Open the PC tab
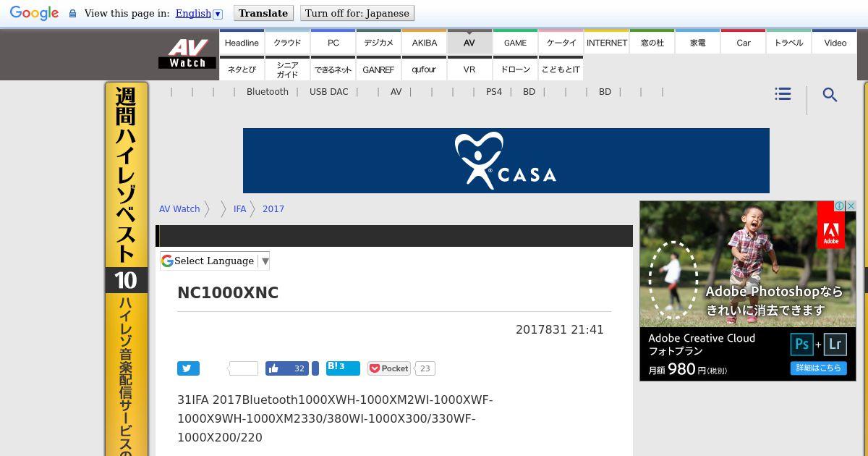Screen dimensions: 868x456 [x=333, y=43]
